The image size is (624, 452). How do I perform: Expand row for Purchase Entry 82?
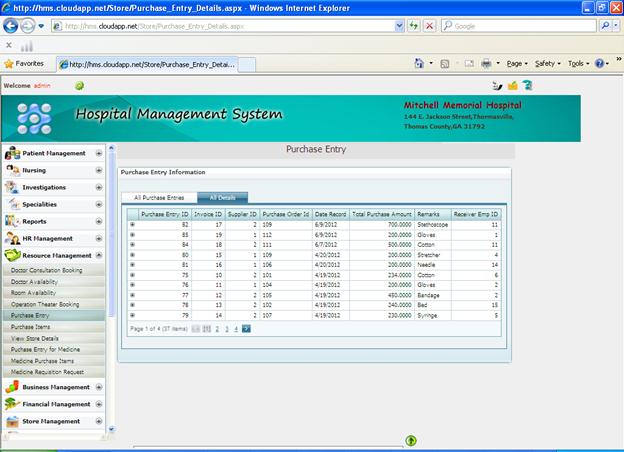click(132, 225)
